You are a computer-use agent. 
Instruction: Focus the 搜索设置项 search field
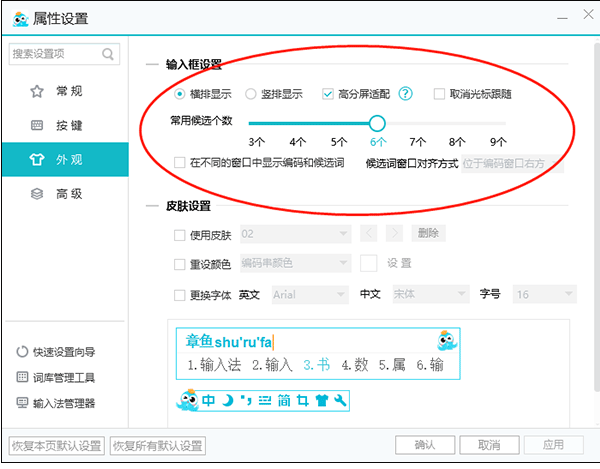pyautogui.click(x=64, y=54)
